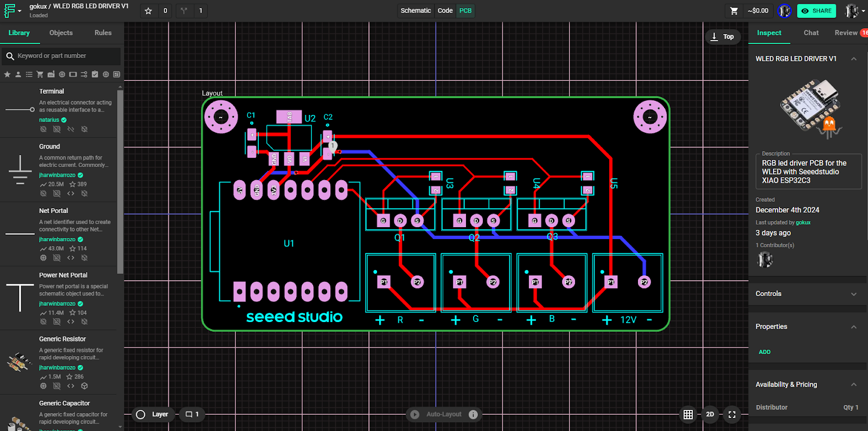Click the fullscreen fit view icon
Screen dimensions: 868x431
coord(732,414)
